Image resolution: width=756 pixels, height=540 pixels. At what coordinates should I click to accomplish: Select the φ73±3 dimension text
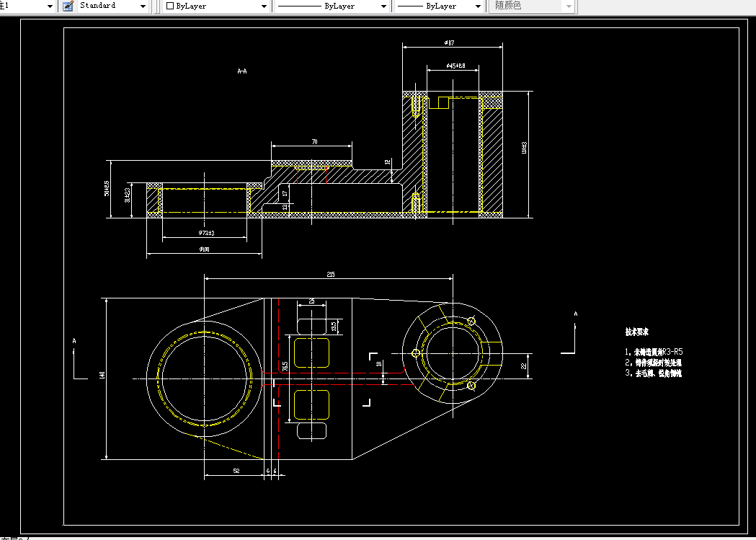[206, 233]
